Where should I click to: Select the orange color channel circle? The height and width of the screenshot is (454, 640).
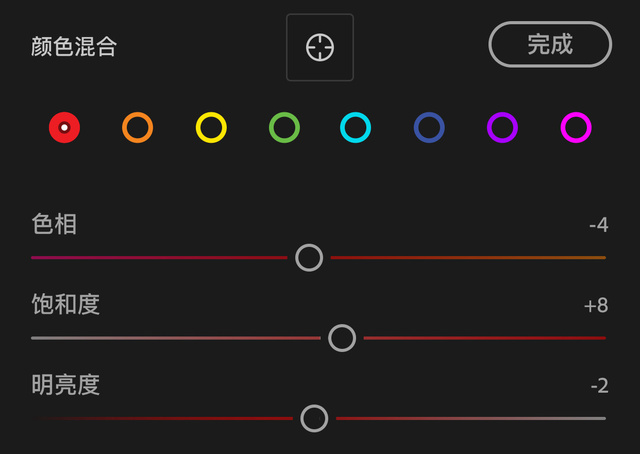click(137, 128)
